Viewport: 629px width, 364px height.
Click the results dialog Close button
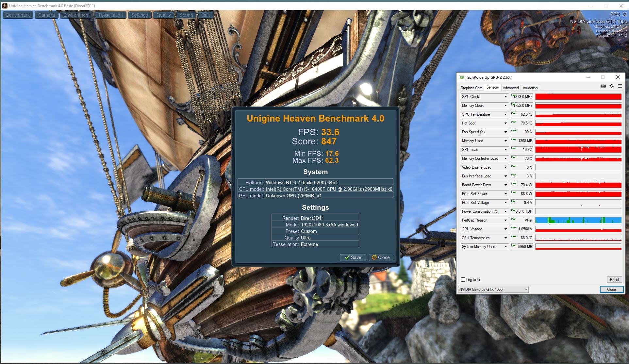click(381, 257)
